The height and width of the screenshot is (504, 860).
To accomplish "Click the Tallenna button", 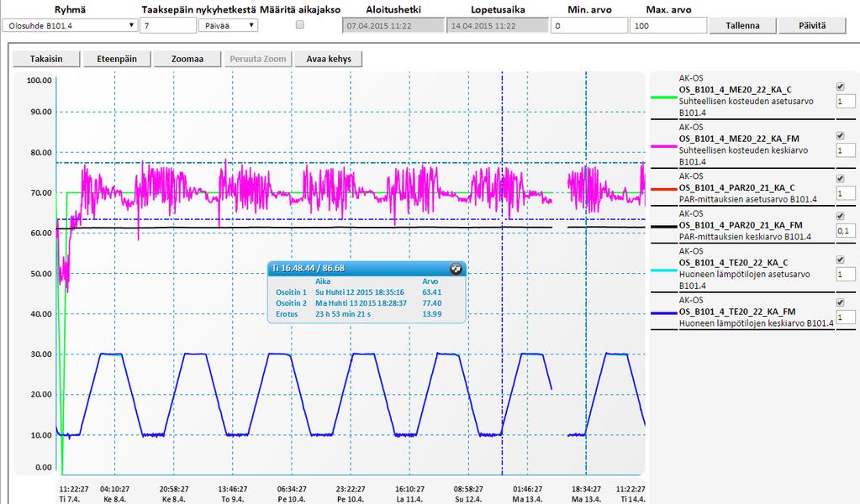I will 742,26.
